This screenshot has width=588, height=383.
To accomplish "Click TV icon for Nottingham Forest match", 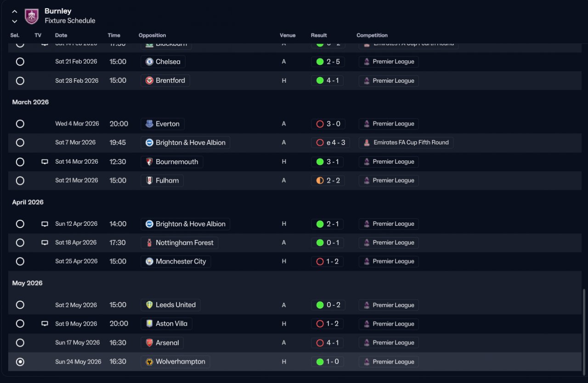I will pos(45,243).
